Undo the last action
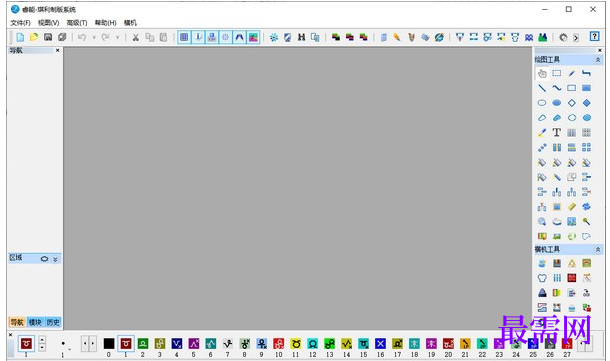 click(x=82, y=37)
